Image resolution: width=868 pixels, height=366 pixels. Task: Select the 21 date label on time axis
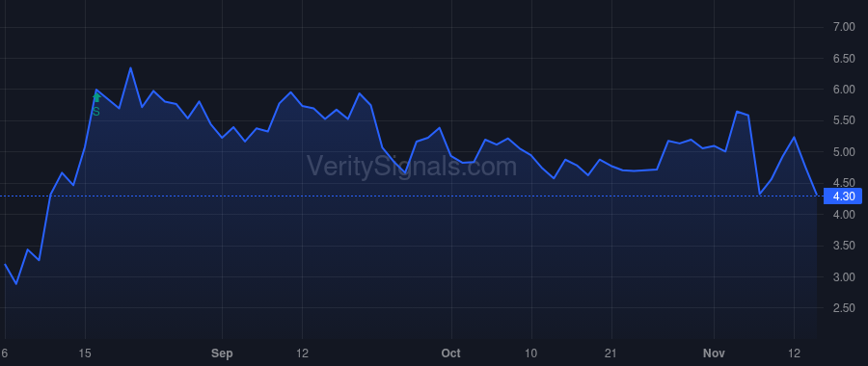pos(611,353)
